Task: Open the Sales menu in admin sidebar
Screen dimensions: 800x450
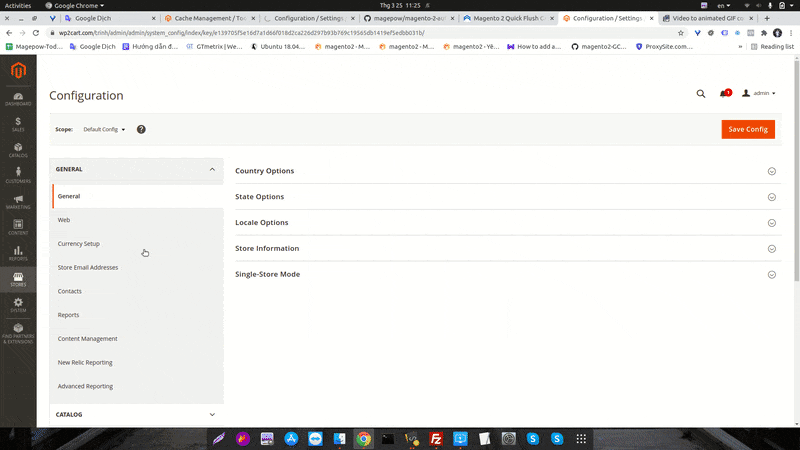Action: pos(18,124)
